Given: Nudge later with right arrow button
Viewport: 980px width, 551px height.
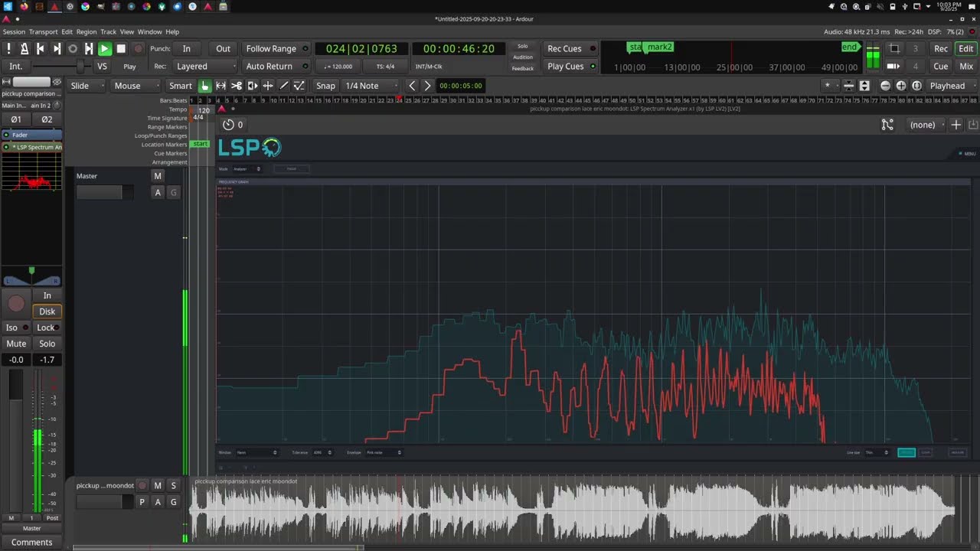Looking at the screenshot, I should click(427, 86).
